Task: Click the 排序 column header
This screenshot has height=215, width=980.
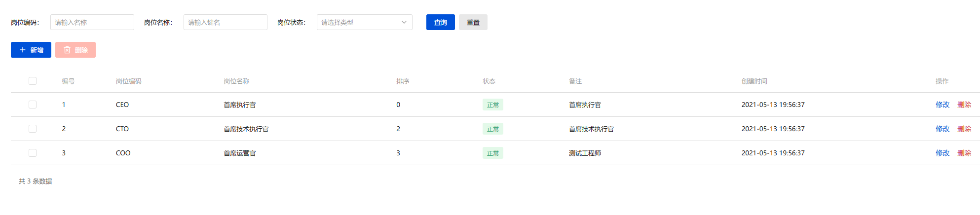Action: pyautogui.click(x=403, y=81)
